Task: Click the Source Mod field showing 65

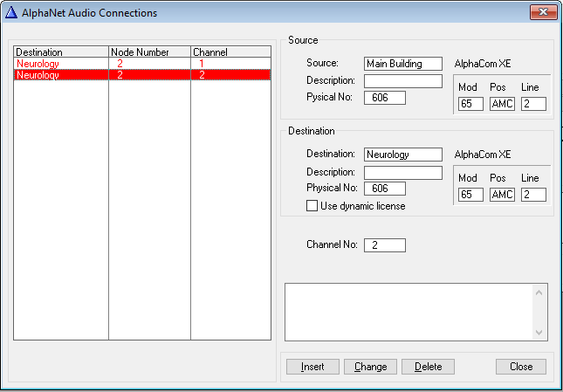Action: point(470,104)
